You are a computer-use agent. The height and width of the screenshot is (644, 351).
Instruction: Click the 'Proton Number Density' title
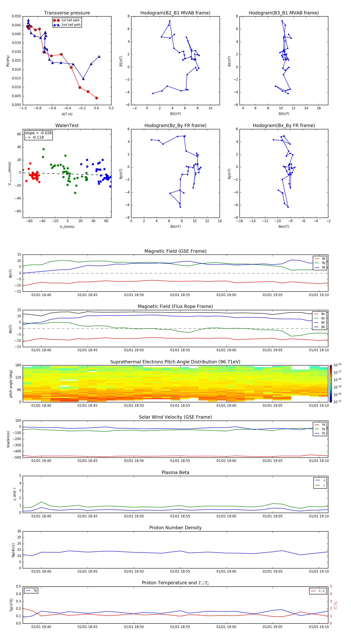click(x=175, y=528)
